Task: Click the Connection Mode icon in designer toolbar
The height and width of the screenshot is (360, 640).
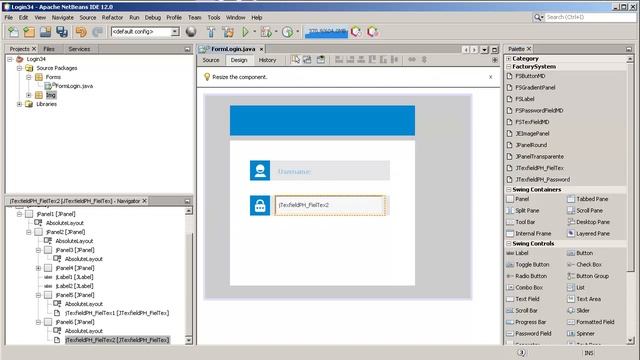Action: (x=307, y=60)
